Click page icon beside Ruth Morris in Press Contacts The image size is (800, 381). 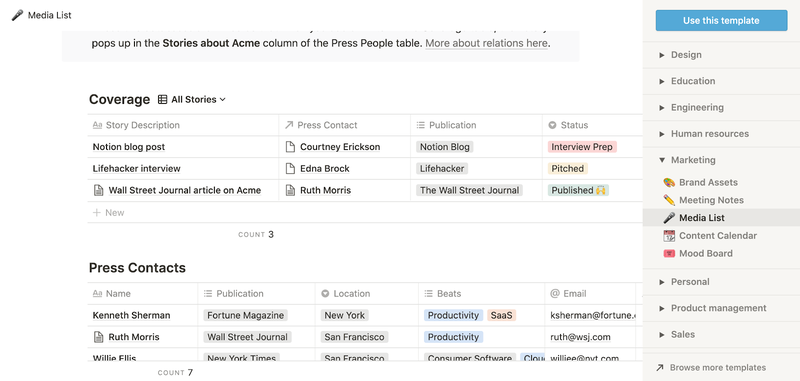pos(98,337)
